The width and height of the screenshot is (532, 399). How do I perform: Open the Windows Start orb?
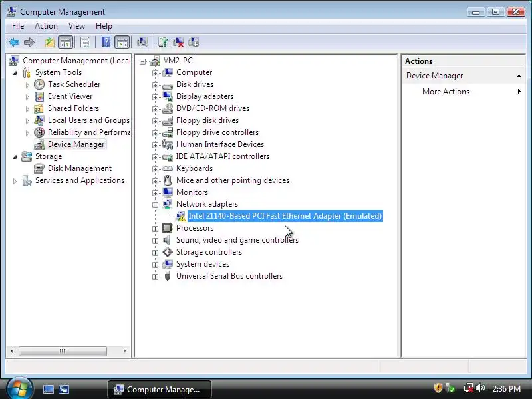click(x=20, y=389)
